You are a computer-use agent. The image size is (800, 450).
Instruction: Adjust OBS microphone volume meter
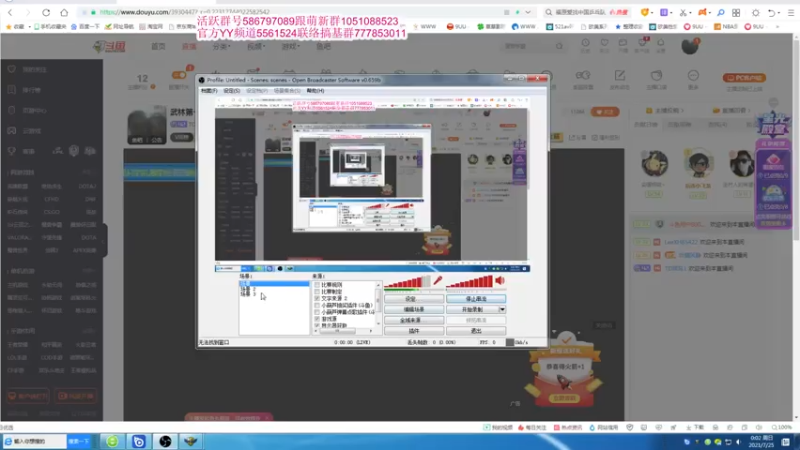[407, 282]
